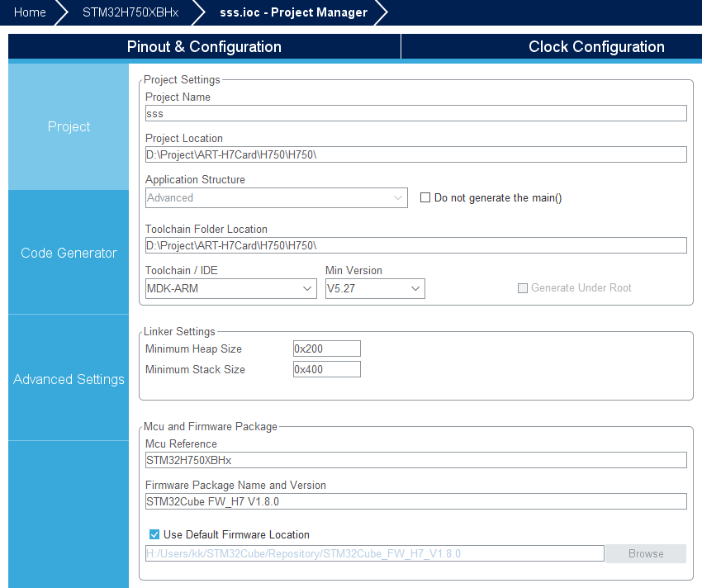This screenshot has height=588, width=702.
Task: Enable Do not generate the main() checkbox
Action: pyautogui.click(x=425, y=197)
